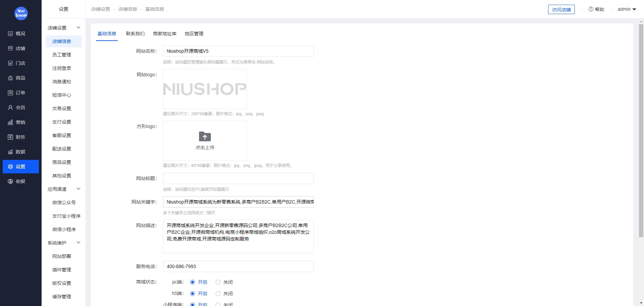
Task: Click the NIUSHOP 网站logo thumbnail
Action: tap(205, 89)
